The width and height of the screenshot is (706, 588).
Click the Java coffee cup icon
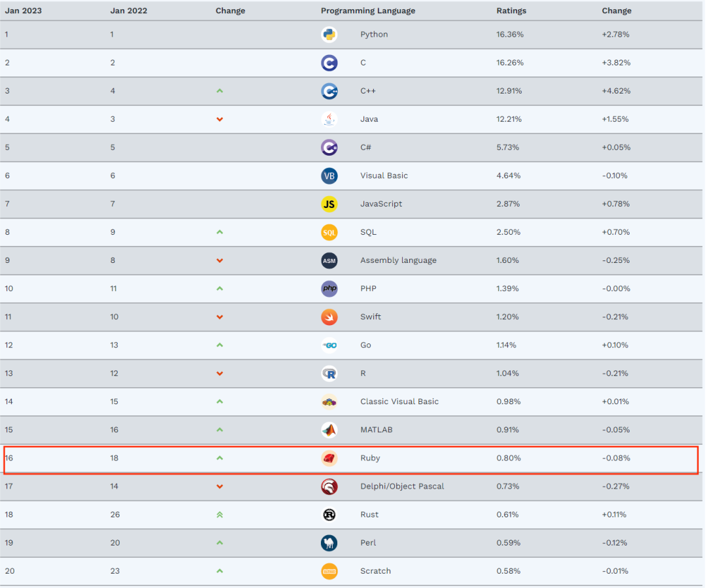coord(329,119)
